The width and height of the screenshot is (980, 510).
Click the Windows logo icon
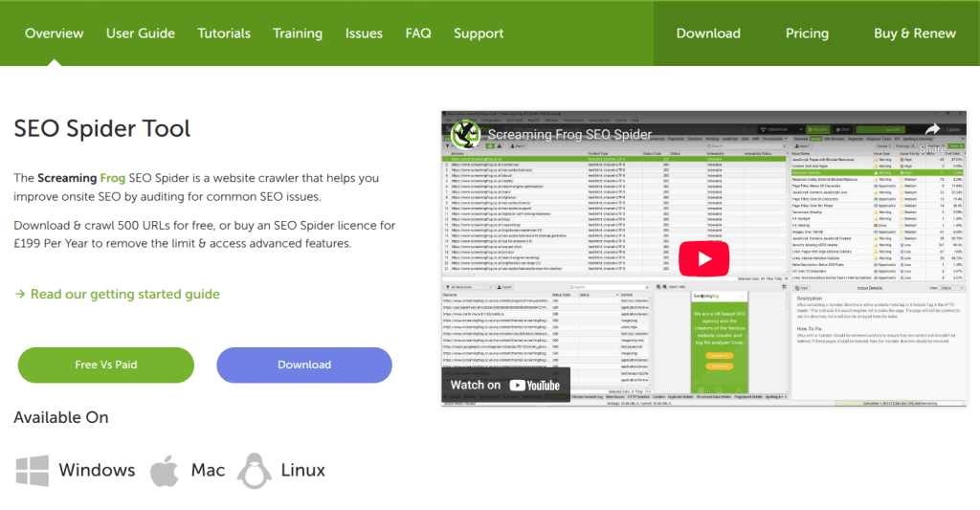tap(33, 470)
